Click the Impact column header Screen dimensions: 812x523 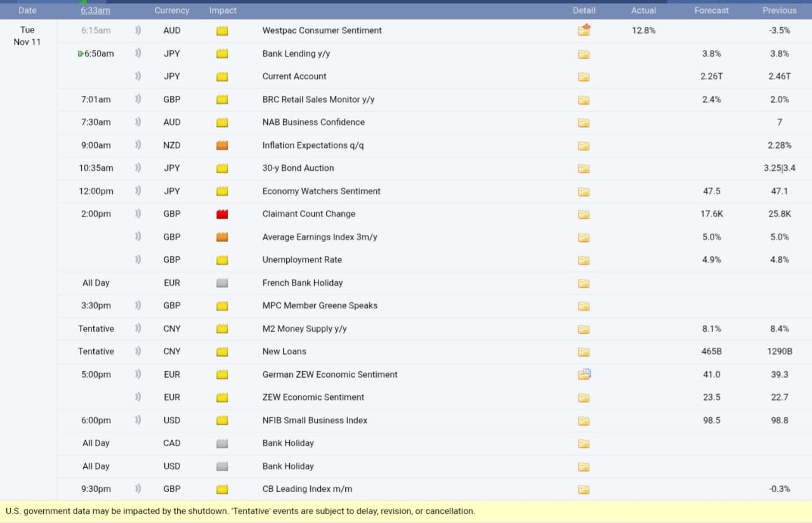(223, 10)
